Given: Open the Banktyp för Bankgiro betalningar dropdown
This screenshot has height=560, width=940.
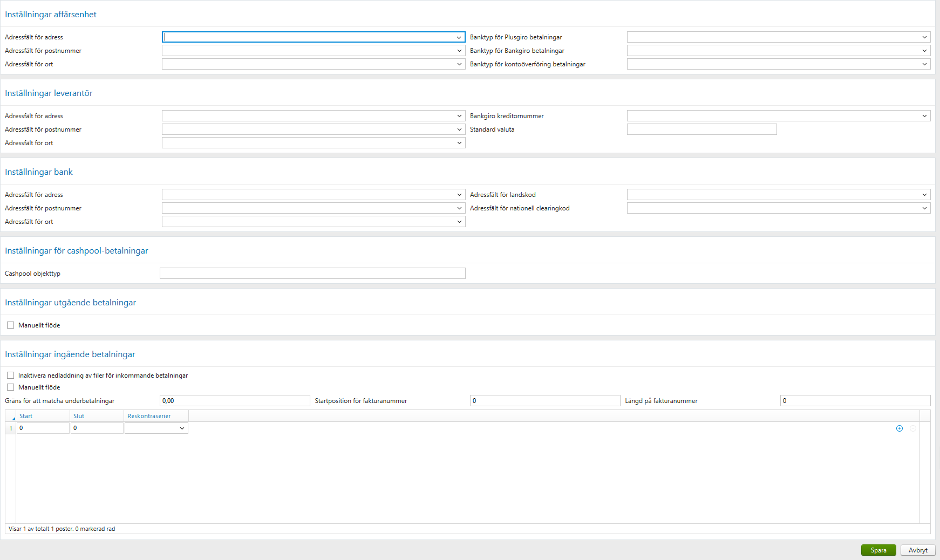Looking at the screenshot, I should point(924,50).
